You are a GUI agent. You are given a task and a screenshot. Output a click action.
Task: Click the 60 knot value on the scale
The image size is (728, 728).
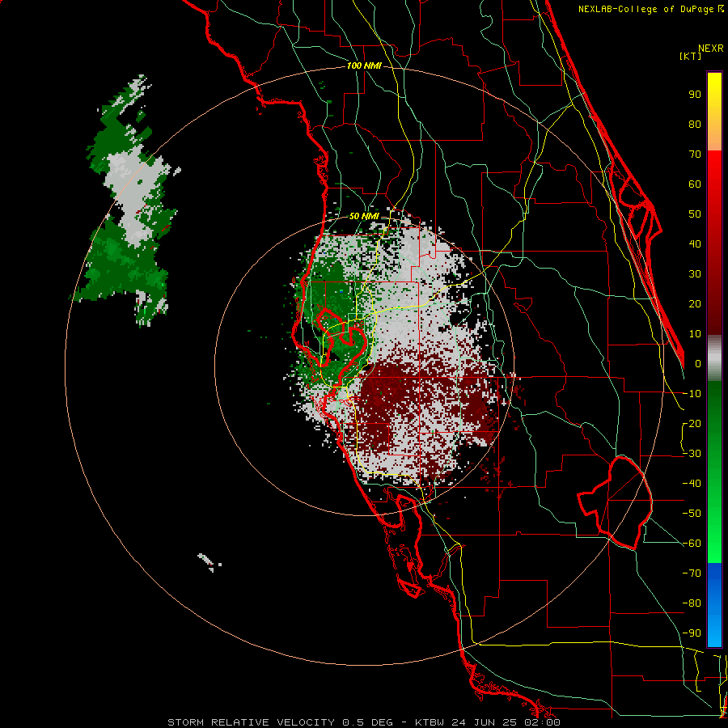pos(695,184)
